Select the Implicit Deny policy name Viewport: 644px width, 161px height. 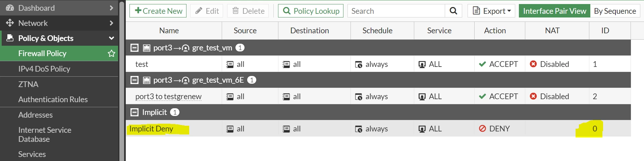coord(151,129)
